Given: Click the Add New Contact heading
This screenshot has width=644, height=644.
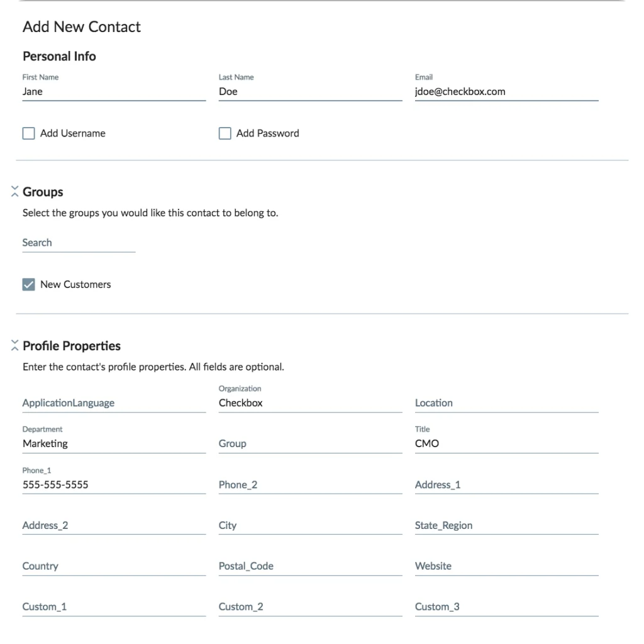Looking at the screenshot, I should (x=82, y=26).
